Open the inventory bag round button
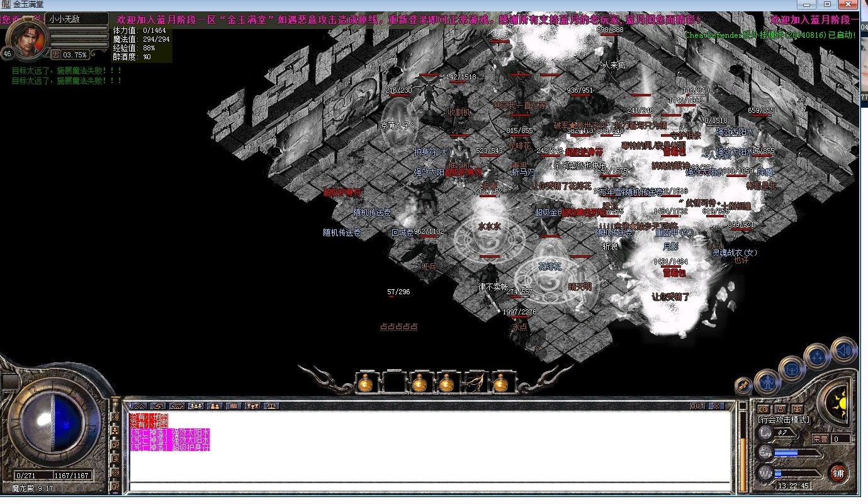The image size is (868, 504). coord(791,369)
